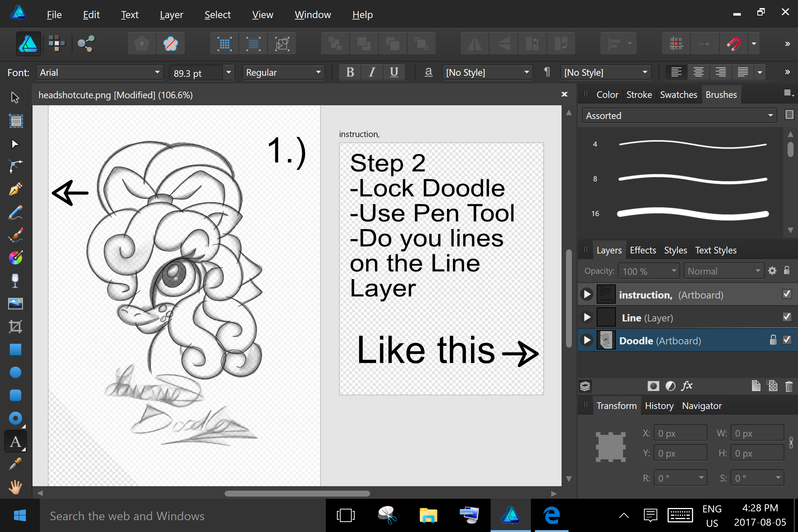Image resolution: width=798 pixels, height=532 pixels.
Task: Unlock the Doodle artboard padlock
Action: click(773, 340)
